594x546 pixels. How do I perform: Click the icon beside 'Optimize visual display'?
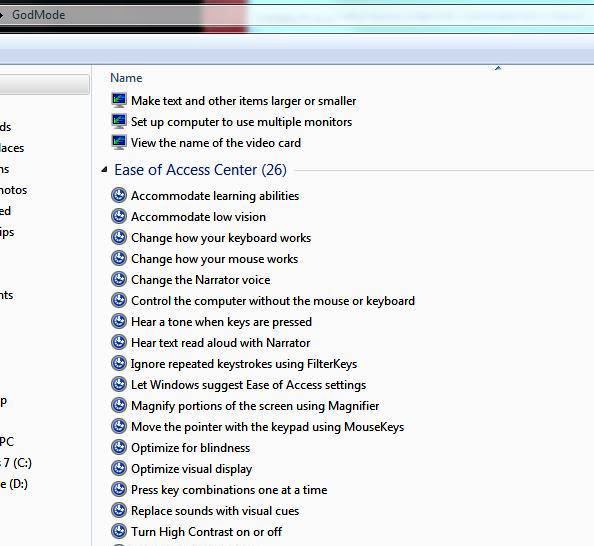pyautogui.click(x=119, y=468)
